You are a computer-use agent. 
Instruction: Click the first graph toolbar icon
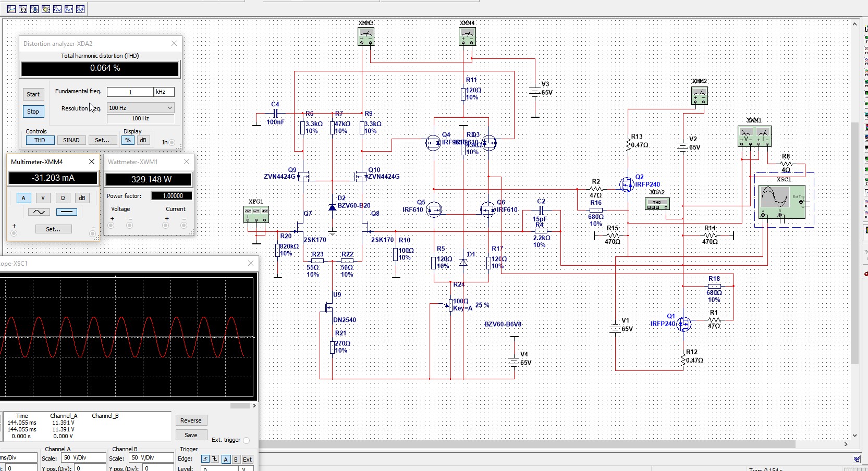(11, 9)
